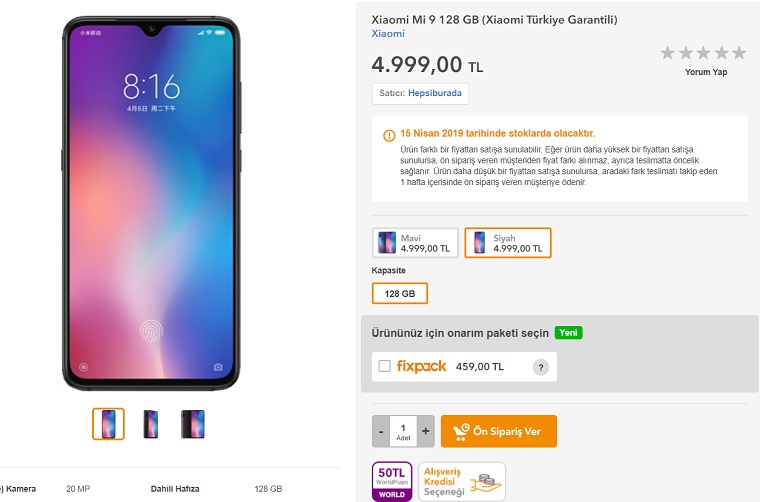The width and height of the screenshot is (760, 502).
Task: Click the orange stock warning icon
Action: coord(389,136)
